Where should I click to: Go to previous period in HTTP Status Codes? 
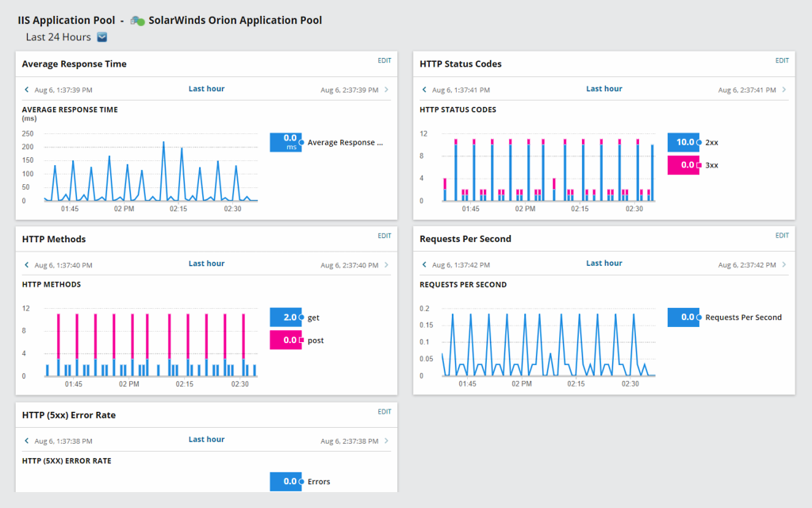[424, 90]
